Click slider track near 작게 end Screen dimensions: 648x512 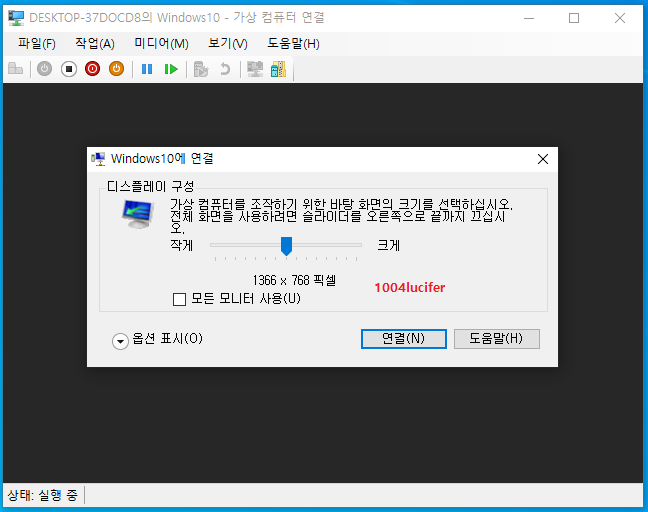click(217, 245)
